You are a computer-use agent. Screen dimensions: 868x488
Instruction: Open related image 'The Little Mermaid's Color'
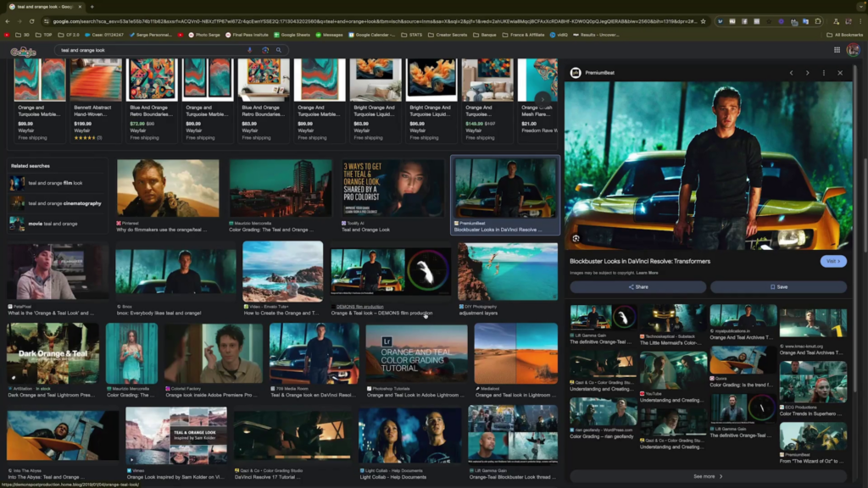[672, 324]
